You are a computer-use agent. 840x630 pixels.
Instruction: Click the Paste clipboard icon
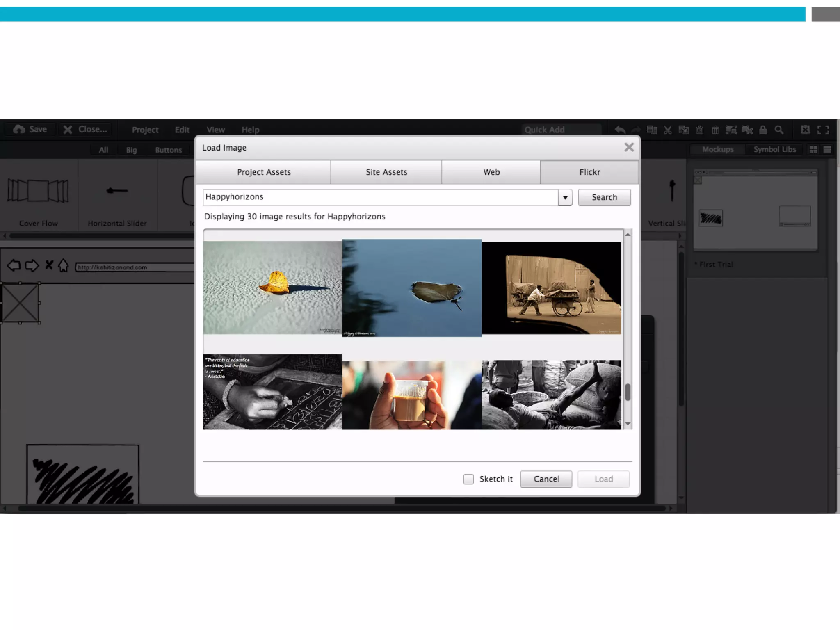point(700,130)
